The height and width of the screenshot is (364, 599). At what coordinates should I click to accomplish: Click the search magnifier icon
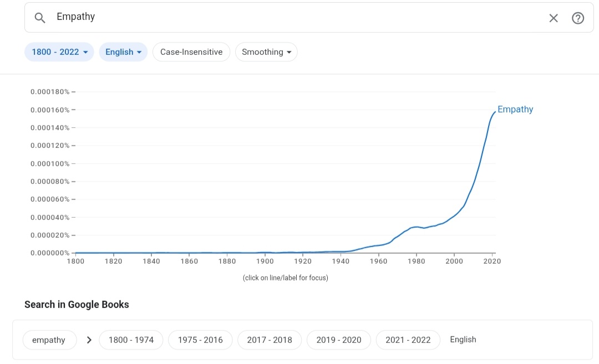pyautogui.click(x=39, y=18)
